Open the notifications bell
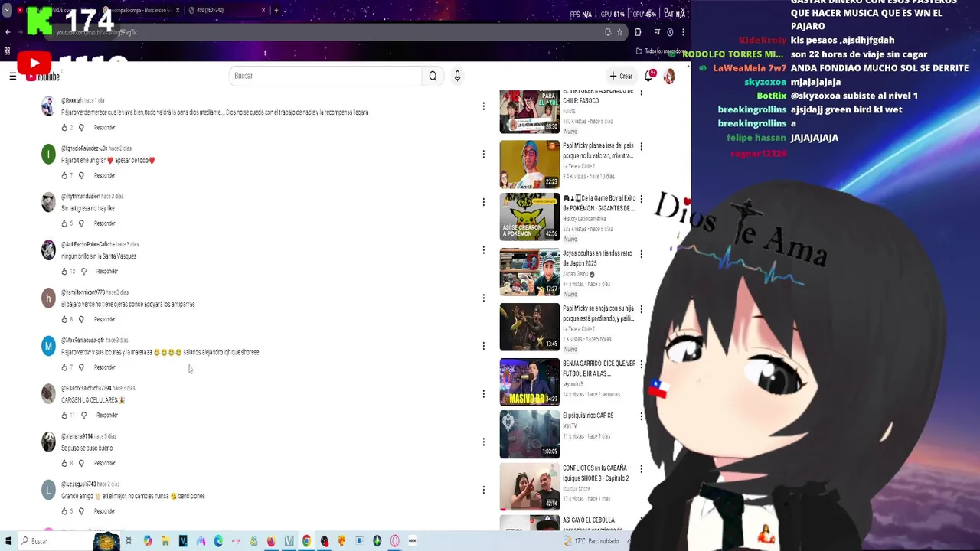The width and height of the screenshot is (980, 551). [x=649, y=76]
